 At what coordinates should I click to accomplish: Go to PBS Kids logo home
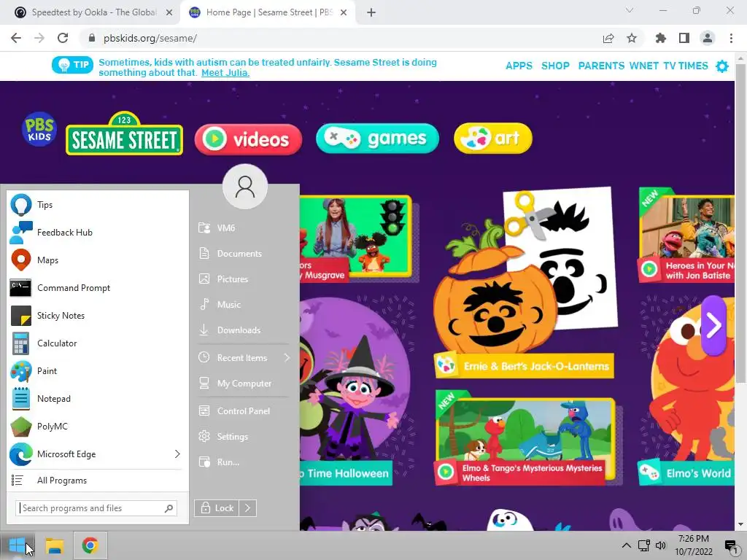[x=39, y=129]
